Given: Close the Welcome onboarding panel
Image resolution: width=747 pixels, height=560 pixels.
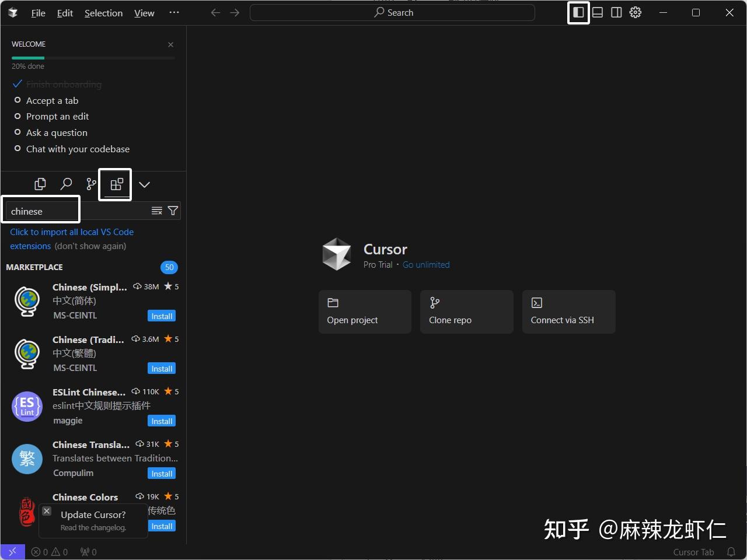Looking at the screenshot, I should 170,44.
